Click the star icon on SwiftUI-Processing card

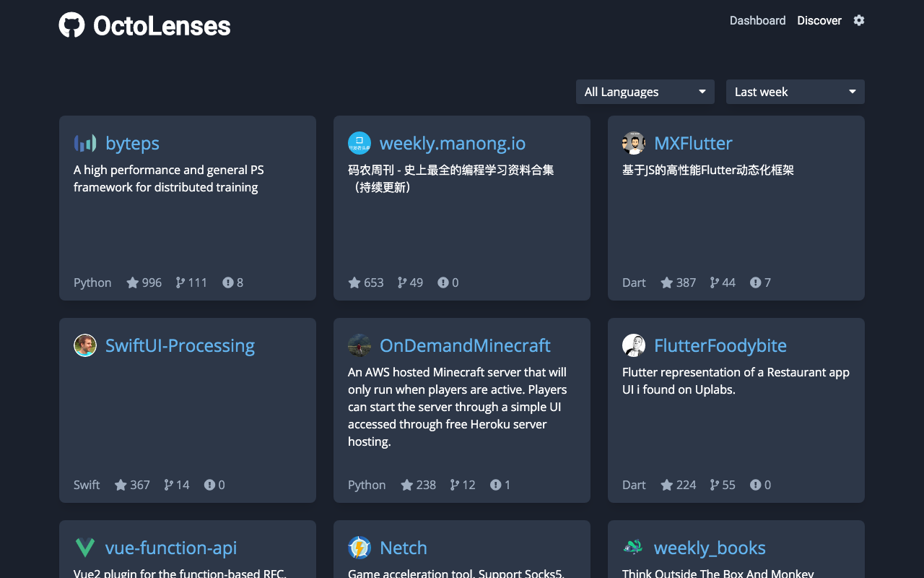pos(121,485)
